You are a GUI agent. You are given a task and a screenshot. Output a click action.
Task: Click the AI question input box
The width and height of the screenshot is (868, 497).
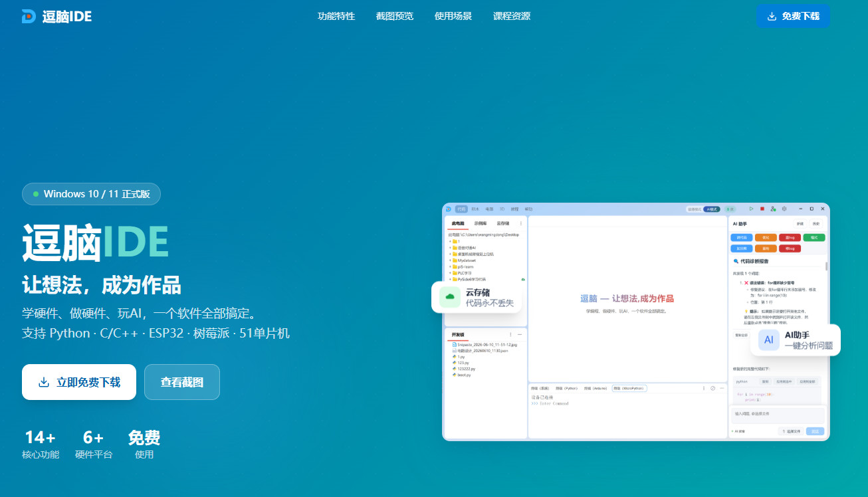pos(778,415)
